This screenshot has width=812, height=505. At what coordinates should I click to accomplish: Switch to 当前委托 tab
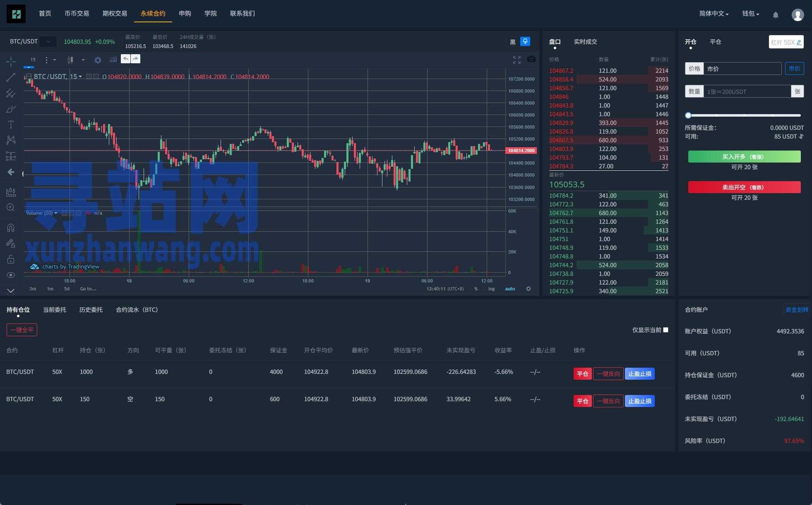[55, 310]
